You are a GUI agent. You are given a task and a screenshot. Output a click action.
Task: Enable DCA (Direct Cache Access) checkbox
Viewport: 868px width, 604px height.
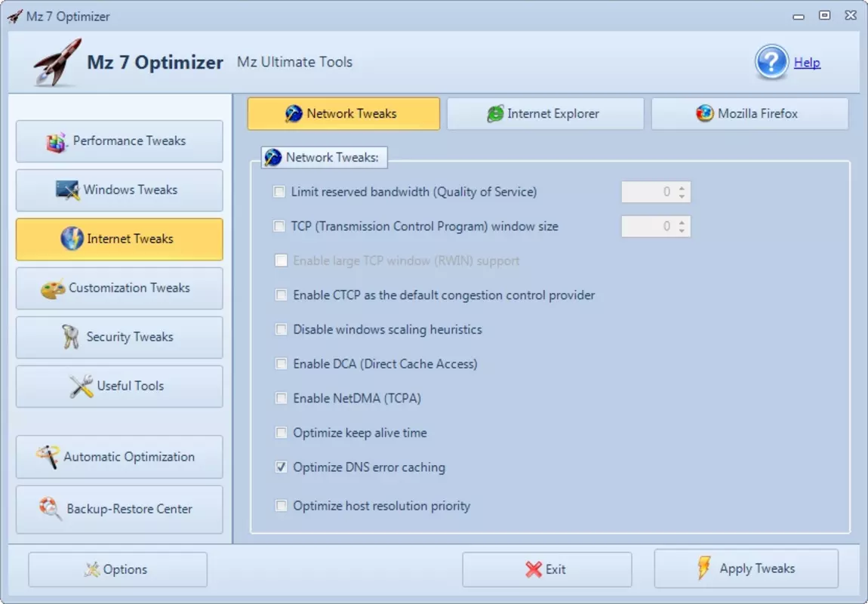click(282, 364)
